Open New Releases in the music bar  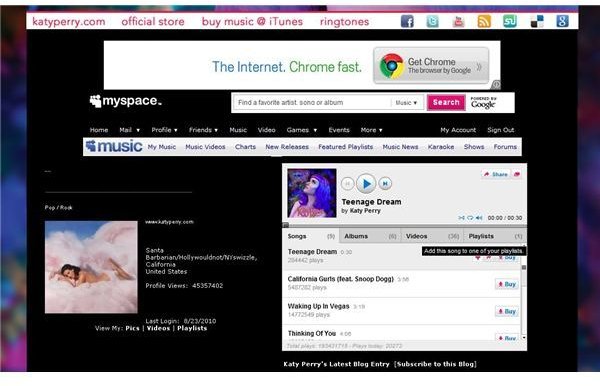(x=287, y=147)
